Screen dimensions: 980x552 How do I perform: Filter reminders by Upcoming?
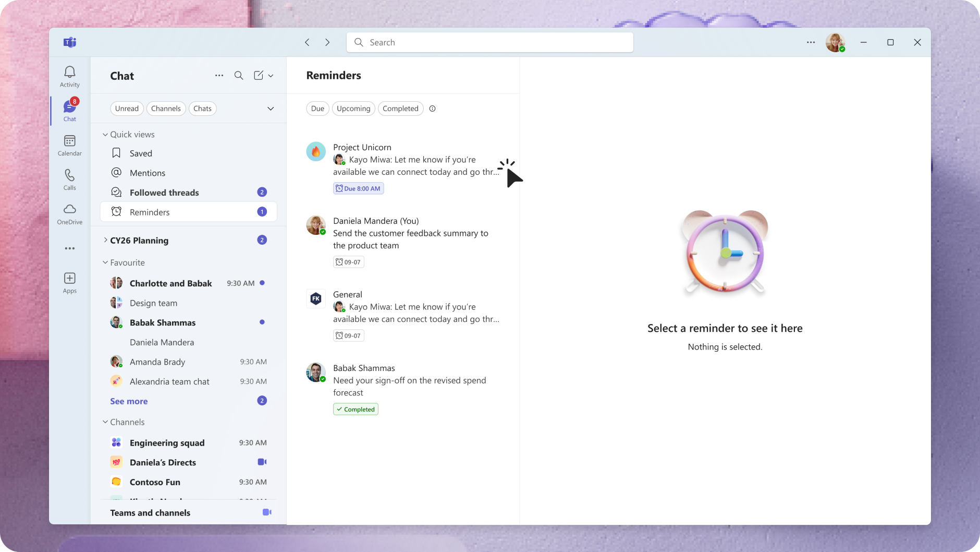click(x=353, y=109)
